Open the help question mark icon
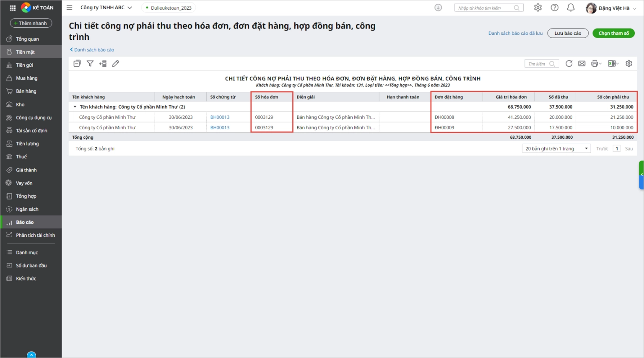 tap(555, 8)
